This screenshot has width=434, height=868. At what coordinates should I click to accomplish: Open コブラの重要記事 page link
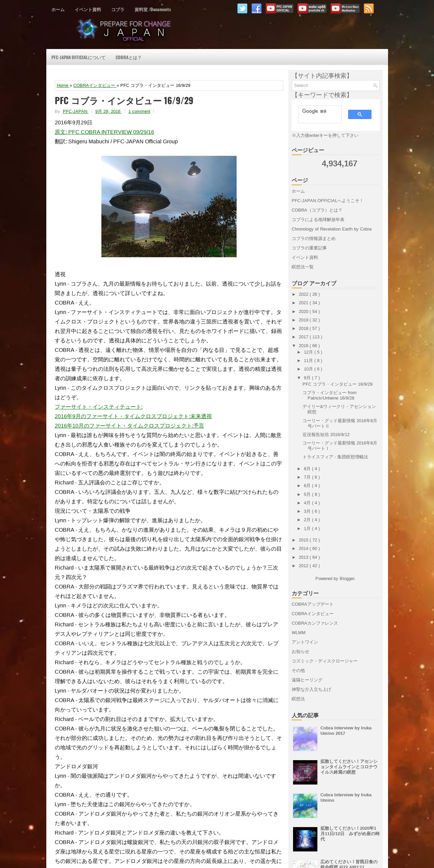[309, 248]
